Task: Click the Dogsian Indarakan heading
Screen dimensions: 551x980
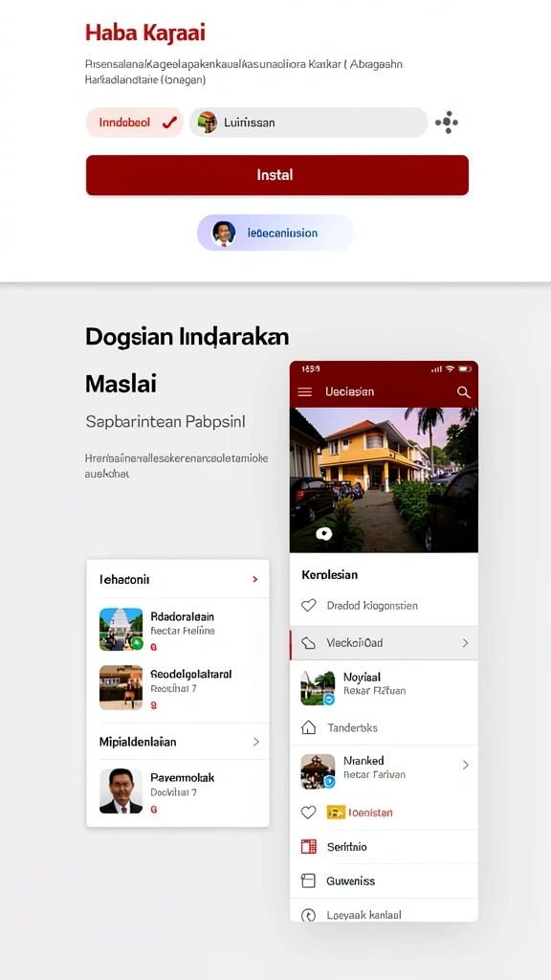Action: pos(187,337)
